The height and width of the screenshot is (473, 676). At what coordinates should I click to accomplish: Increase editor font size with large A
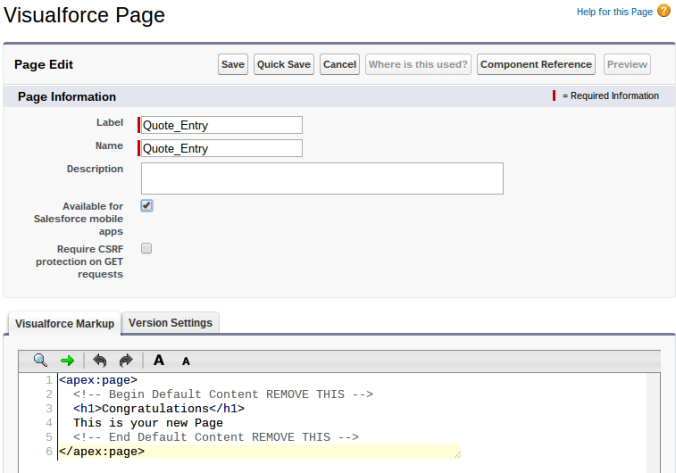pyautogui.click(x=159, y=360)
